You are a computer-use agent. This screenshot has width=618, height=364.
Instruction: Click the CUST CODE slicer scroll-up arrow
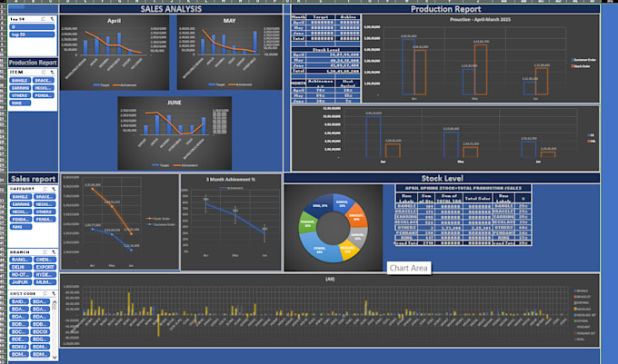coord(55,301)
